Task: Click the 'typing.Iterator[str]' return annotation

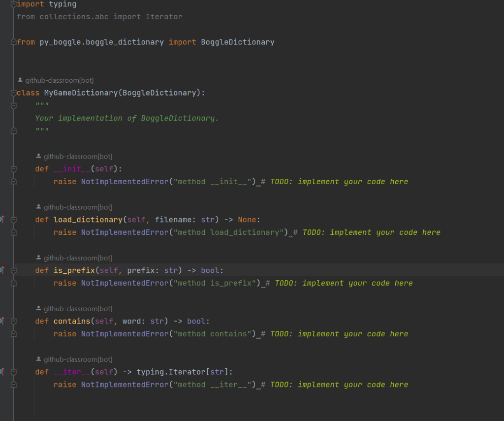Action: click(x=183, y=372)
